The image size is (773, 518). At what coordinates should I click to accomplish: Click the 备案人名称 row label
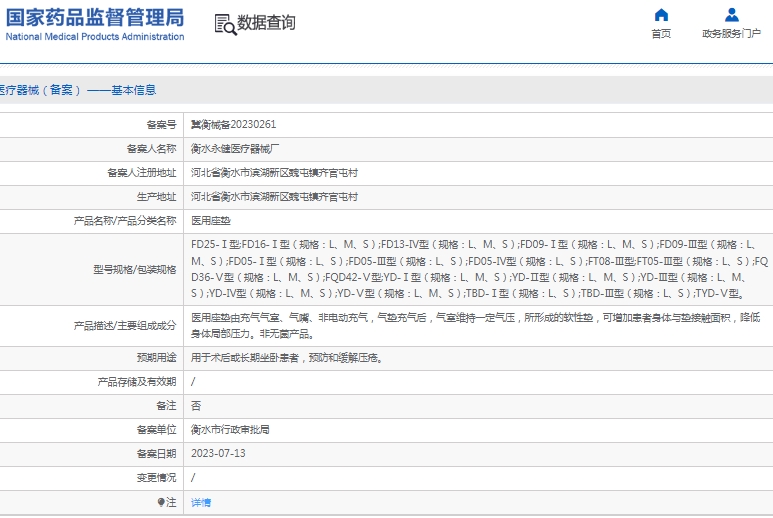point(151,148)
